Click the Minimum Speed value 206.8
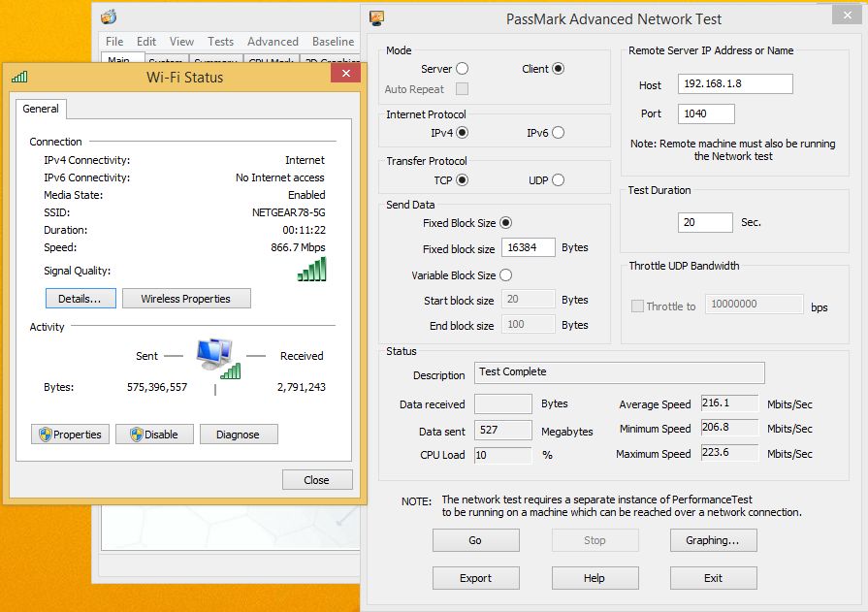This screenshot has height=612, width=868. (729, 428)
